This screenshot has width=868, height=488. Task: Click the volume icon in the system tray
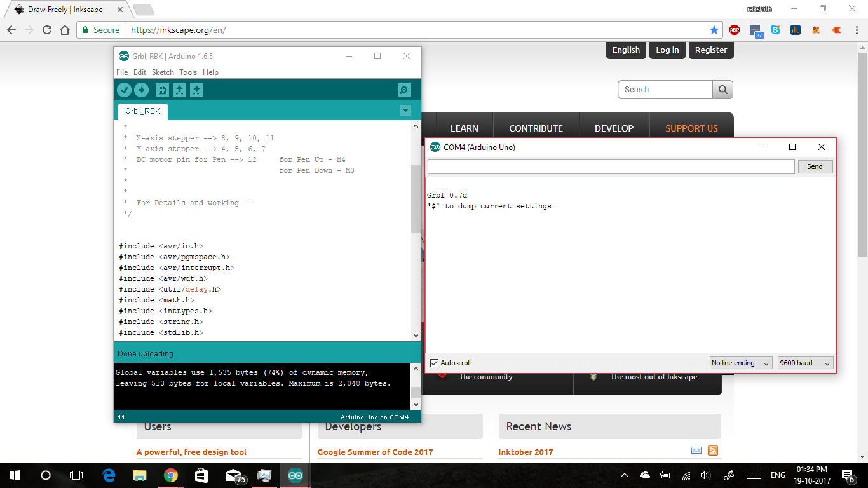[x=705, y=475]
